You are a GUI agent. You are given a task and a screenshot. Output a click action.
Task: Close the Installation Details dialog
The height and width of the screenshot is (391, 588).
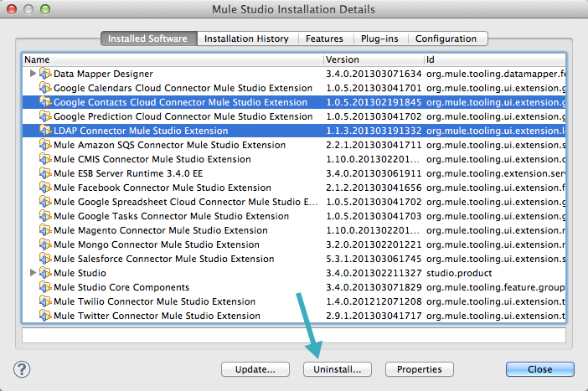point(540,369)
